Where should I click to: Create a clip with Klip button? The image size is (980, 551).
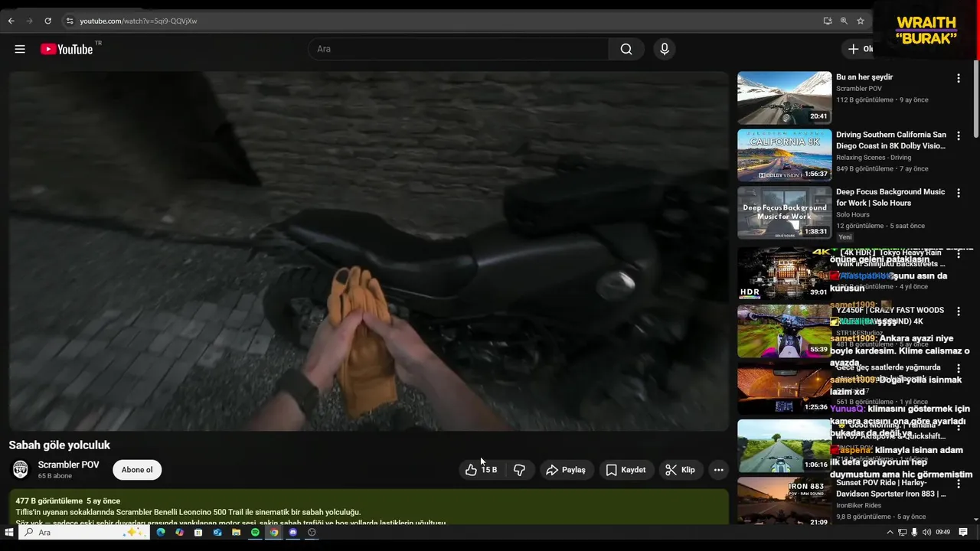[680, 470]
